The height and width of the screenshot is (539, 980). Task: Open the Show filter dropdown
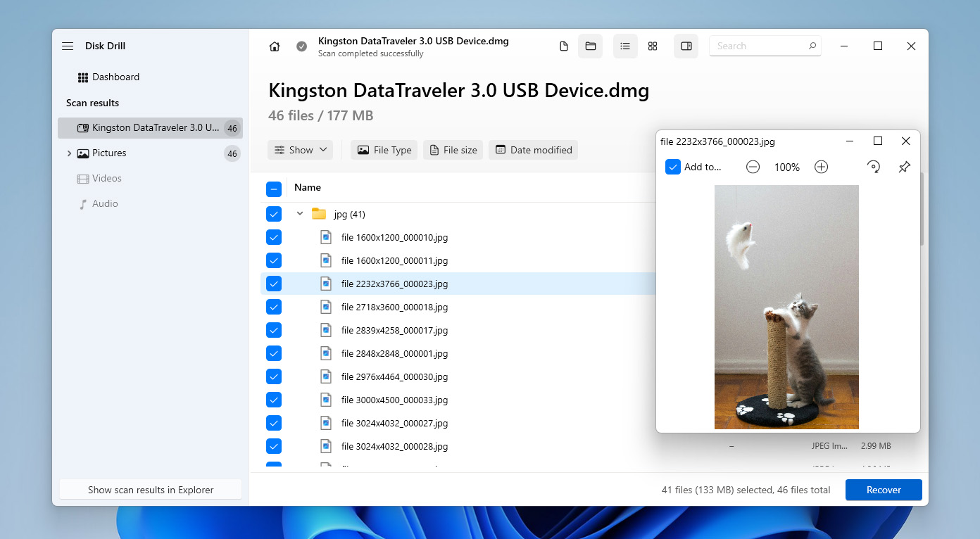(300, 150)
